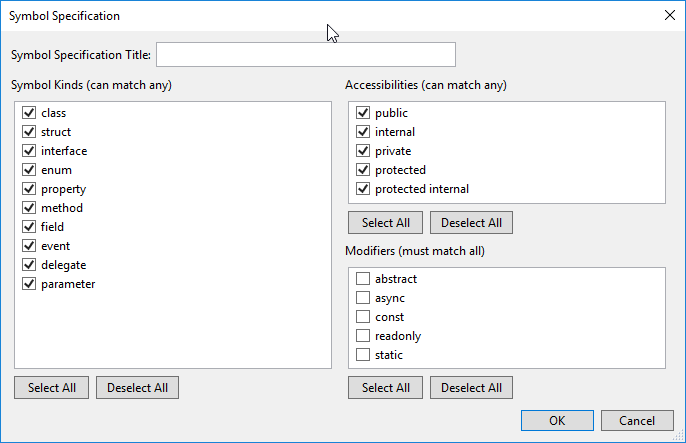Uncheck the delegate checkbox

coord(29,265)
